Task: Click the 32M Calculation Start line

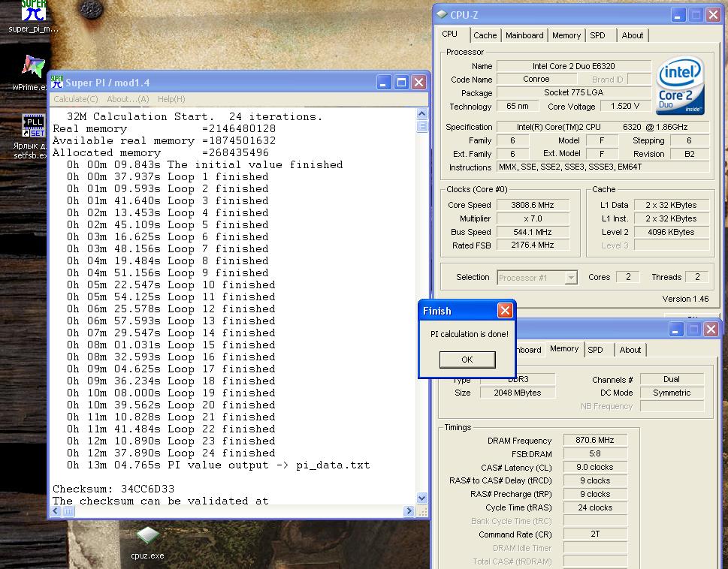Action: (x=194, y=116)
